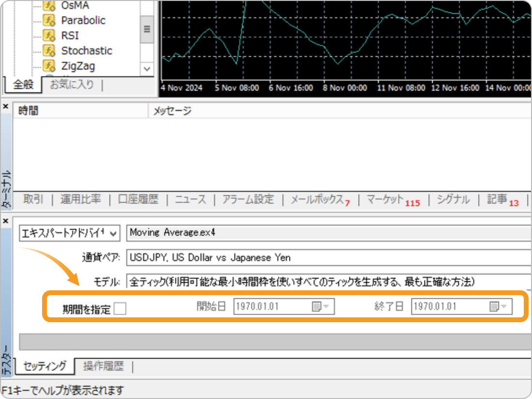Switch to the 全般 navigator tab
This screenshot has width=532, height=399.
(23, 84)
